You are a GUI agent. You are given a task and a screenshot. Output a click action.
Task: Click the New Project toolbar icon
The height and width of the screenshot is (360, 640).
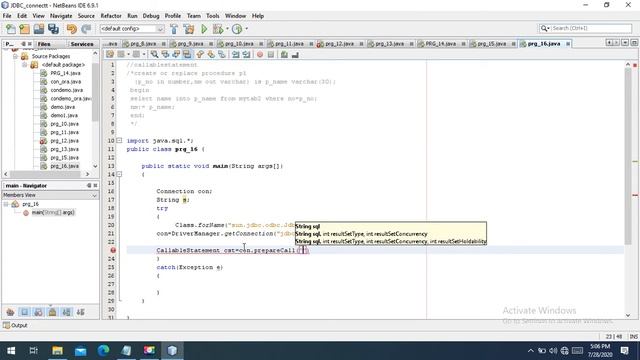tap(24, 29)
